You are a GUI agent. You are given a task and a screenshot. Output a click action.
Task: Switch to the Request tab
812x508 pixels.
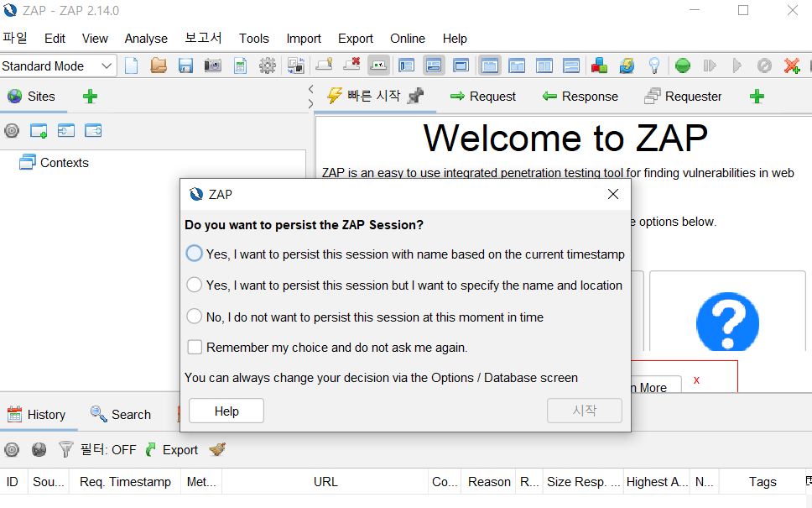click(x=482, y=97)
